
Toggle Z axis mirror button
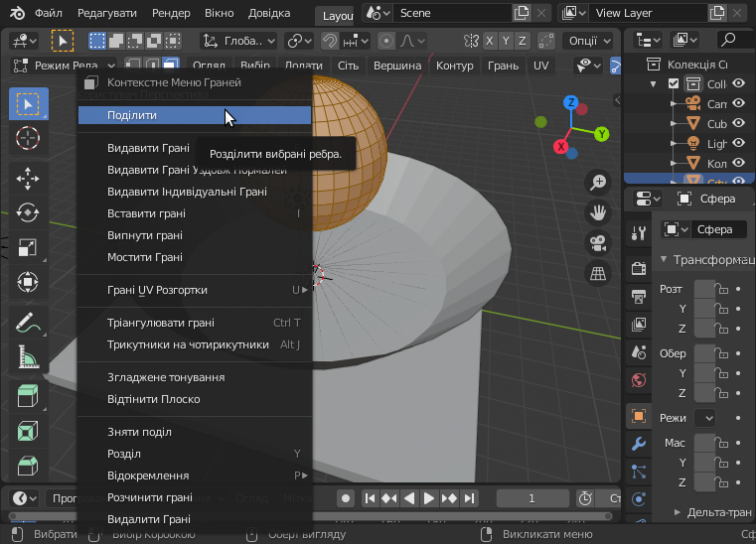[523, 41]
